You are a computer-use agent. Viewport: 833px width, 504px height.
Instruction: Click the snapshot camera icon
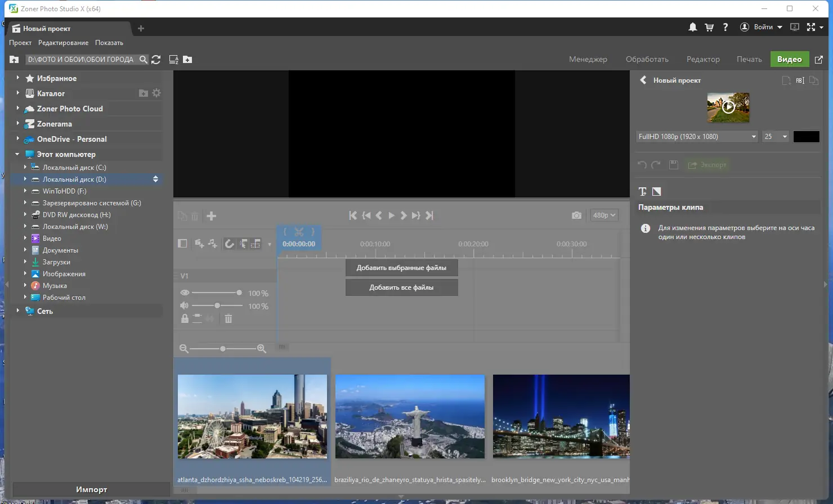(x=576, y=215)
